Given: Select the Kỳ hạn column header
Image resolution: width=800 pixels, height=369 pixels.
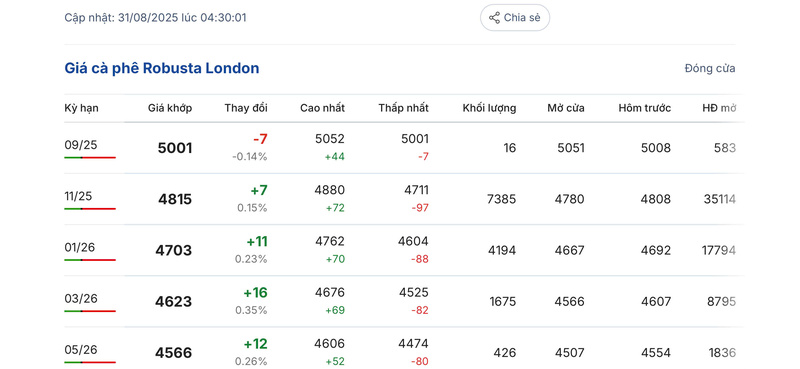Looking at the screenshot, I should 82,108.
